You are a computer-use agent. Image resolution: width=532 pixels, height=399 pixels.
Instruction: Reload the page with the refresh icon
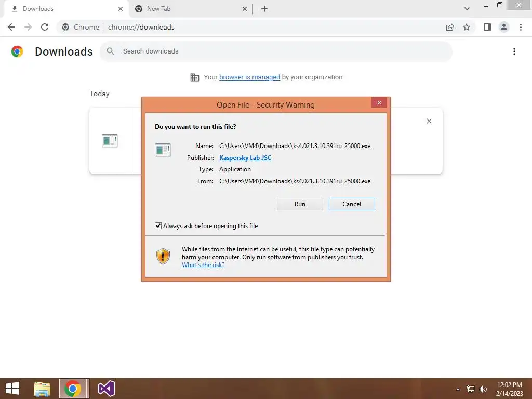45,27
